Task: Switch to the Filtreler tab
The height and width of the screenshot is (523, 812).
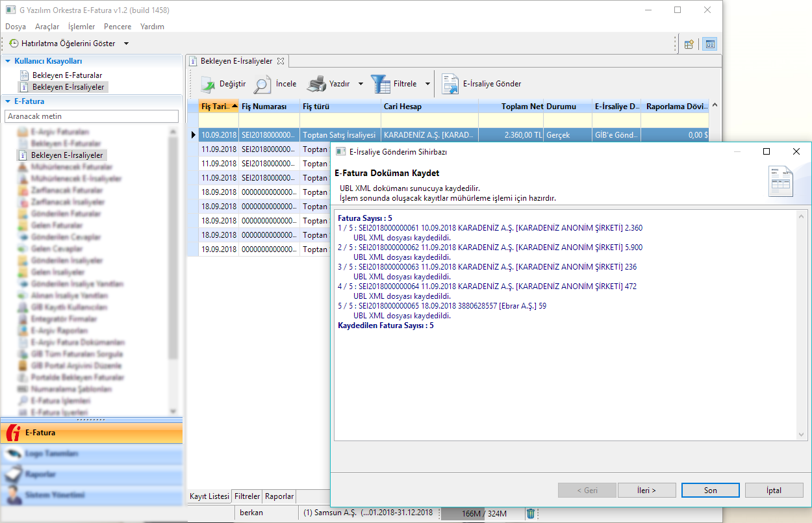Action: tap(247, 496)
